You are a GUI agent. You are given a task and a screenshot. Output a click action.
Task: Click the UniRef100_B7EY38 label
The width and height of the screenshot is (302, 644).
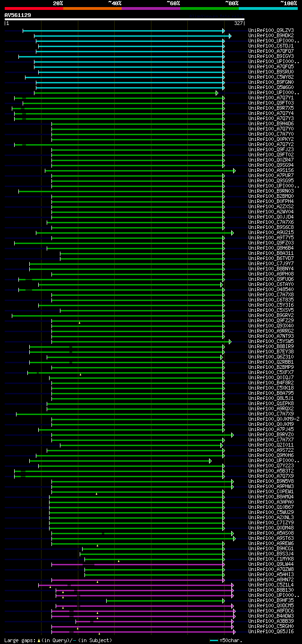pos(271,352)
